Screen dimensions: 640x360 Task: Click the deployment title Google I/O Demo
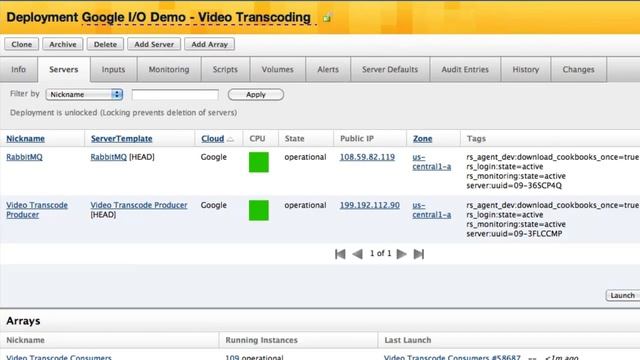coord(196,18)
